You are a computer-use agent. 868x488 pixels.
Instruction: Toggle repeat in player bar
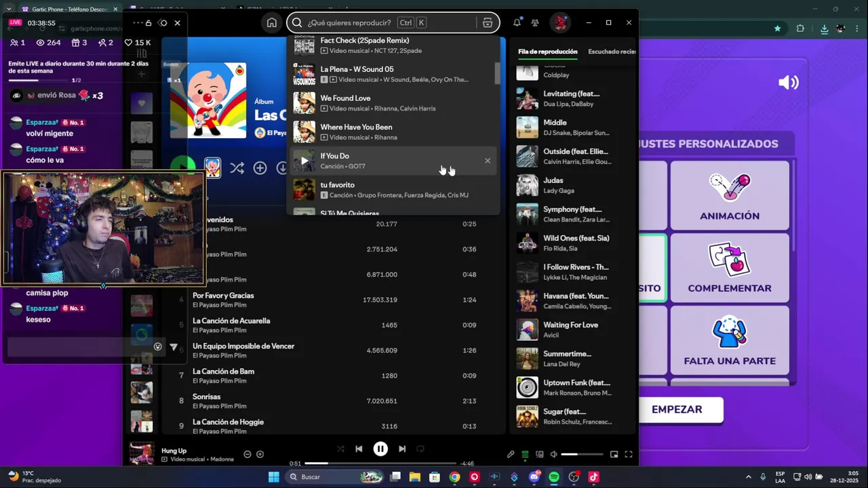(420, 449)
